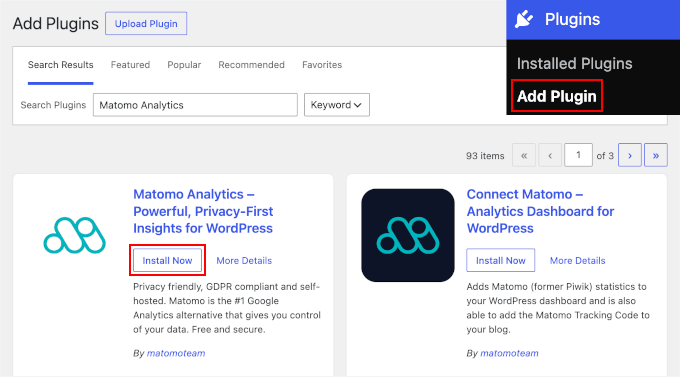Click the current page number field

point(578,155)
